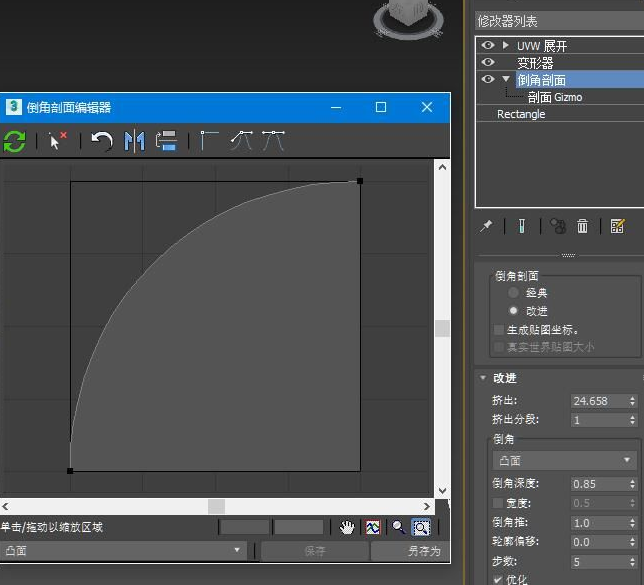Click the 另存为 button
This screenshot has width=644, height=585.
pos(411,551)
